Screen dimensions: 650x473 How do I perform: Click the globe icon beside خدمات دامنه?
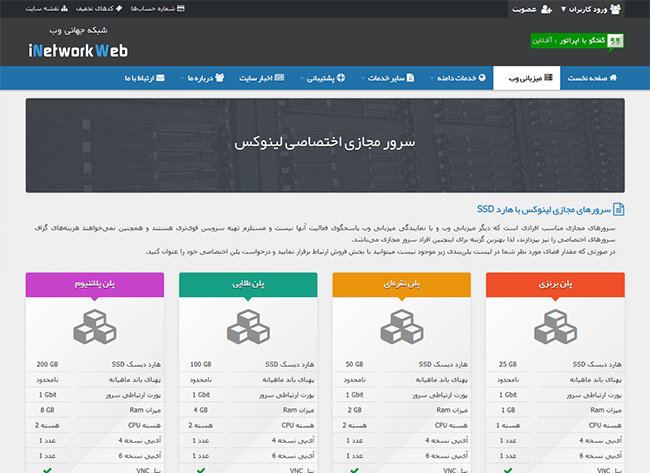coord(482,78)
